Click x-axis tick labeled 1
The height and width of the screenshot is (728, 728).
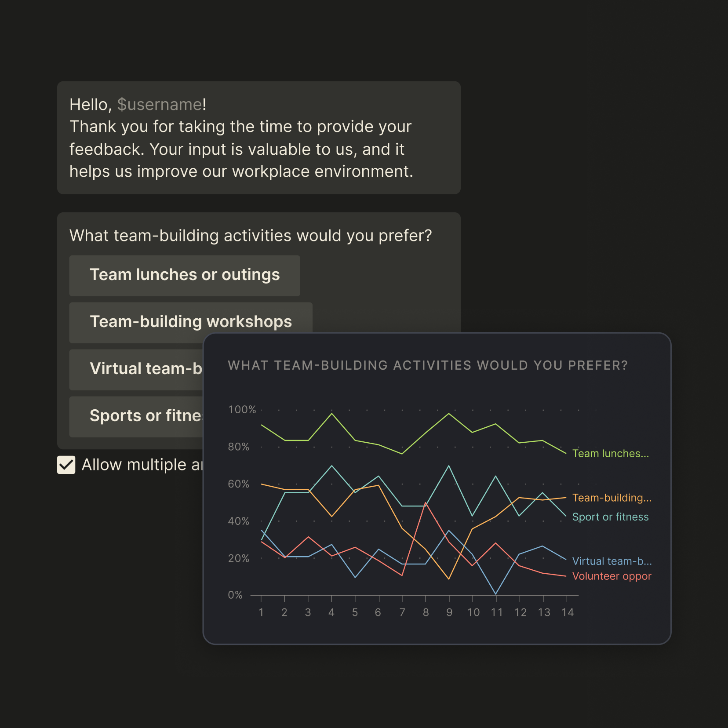[x=261, y=612]
